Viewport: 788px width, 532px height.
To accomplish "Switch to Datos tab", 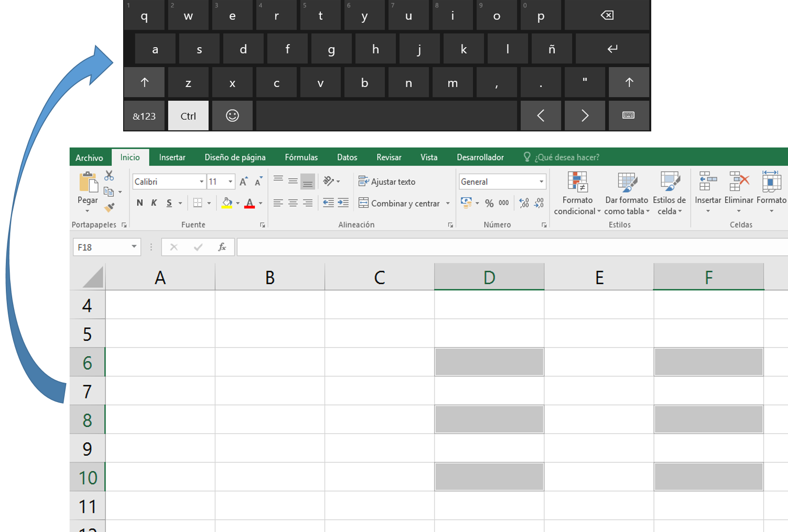I will pyautogui.click(x=347, y=158).
